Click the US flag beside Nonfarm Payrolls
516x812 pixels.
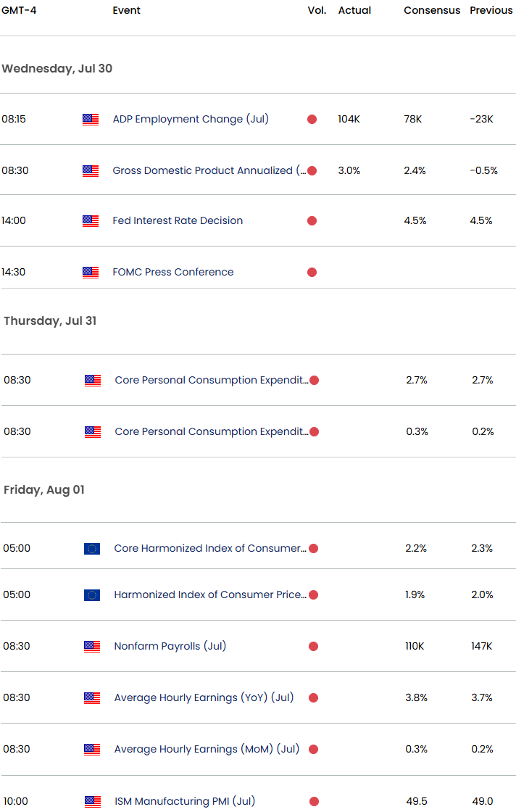[x=92, y=647]
